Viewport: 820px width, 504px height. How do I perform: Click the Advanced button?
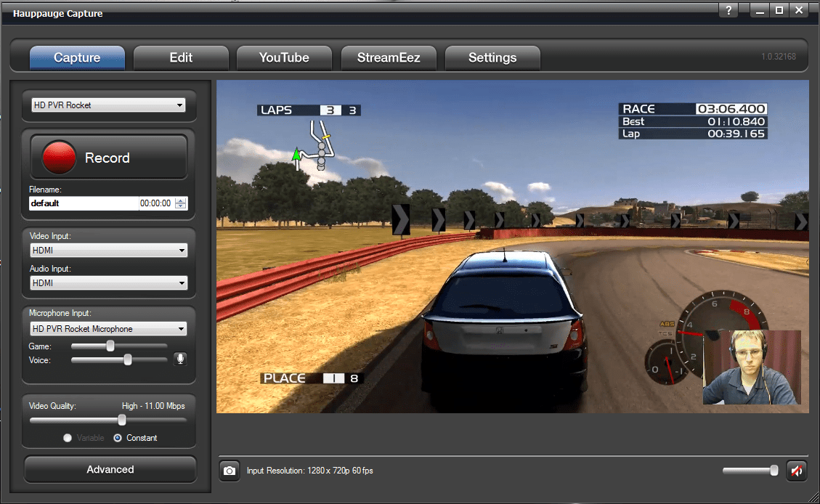[x=110, y=469]
